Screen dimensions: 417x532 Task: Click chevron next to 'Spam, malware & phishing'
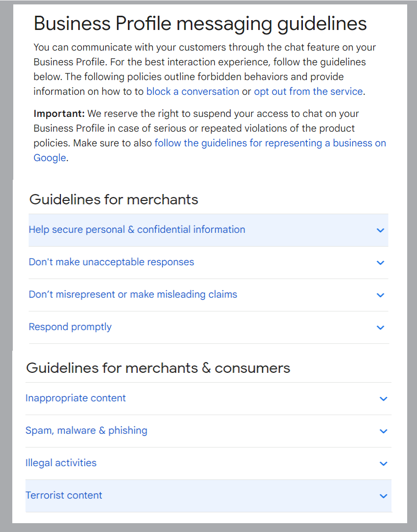coord(384,431)
